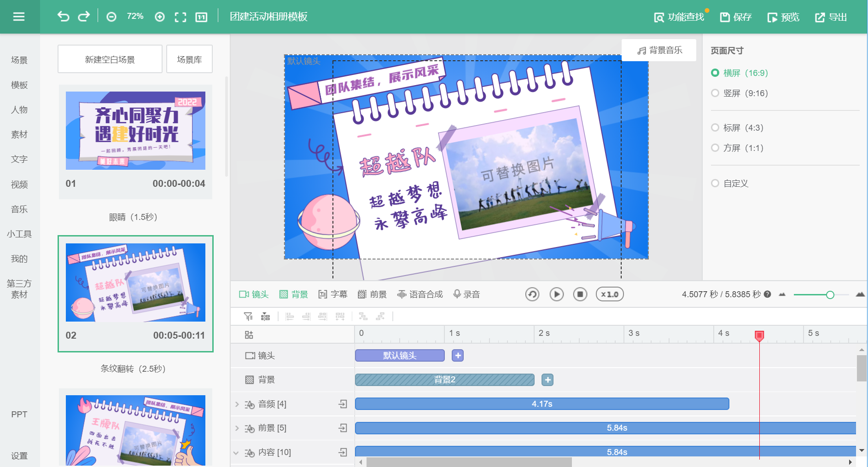Select the 背景2 timeline clip
Image resolution: width=868 pixels, height=467 pixels.
click(x=445, y=380)
